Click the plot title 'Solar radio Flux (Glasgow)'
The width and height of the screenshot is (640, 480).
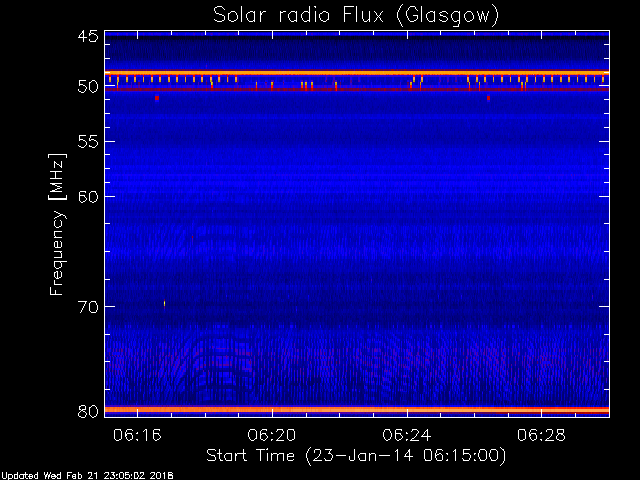[356, 16]
